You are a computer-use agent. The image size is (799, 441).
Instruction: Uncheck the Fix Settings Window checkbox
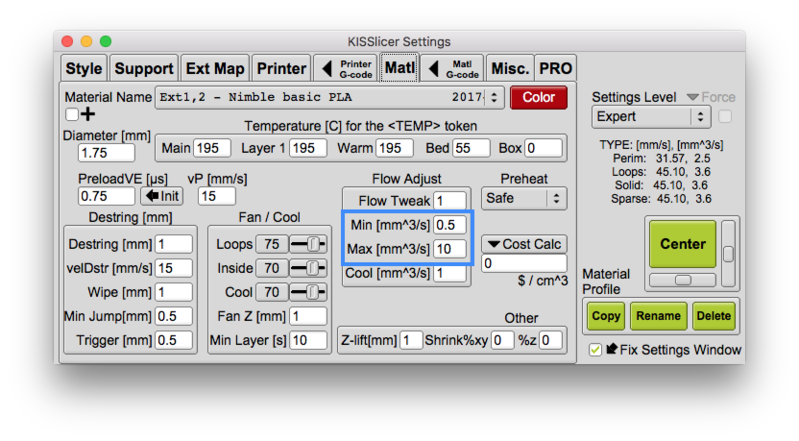[x=595, y=350]
